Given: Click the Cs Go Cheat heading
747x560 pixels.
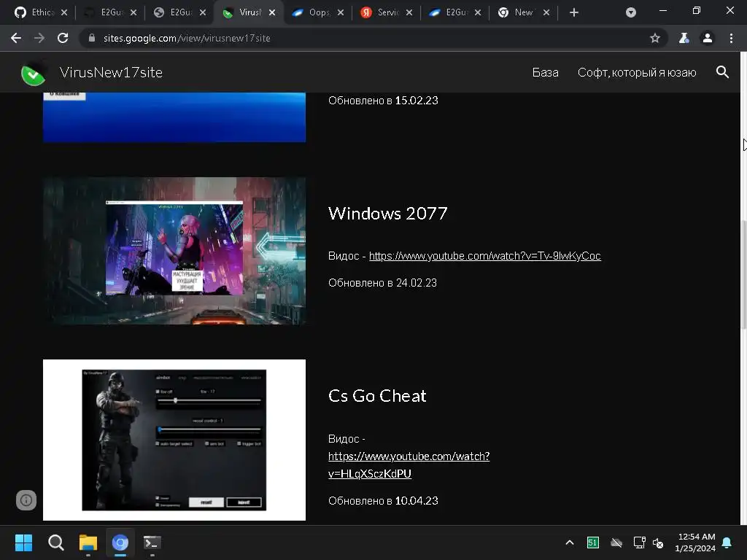Looking at the screenshot, I should (x=377, y=396).
